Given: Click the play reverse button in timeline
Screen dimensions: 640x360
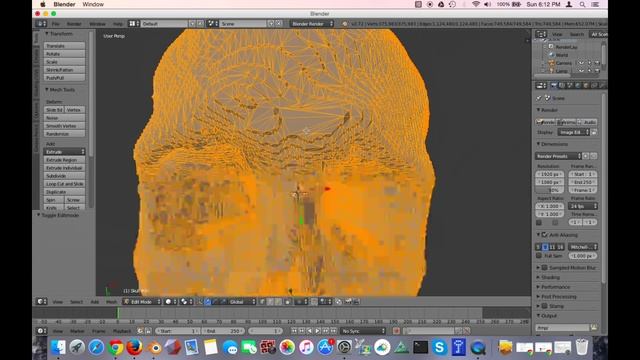Looking at the screenshot, I should coord(309,331).
